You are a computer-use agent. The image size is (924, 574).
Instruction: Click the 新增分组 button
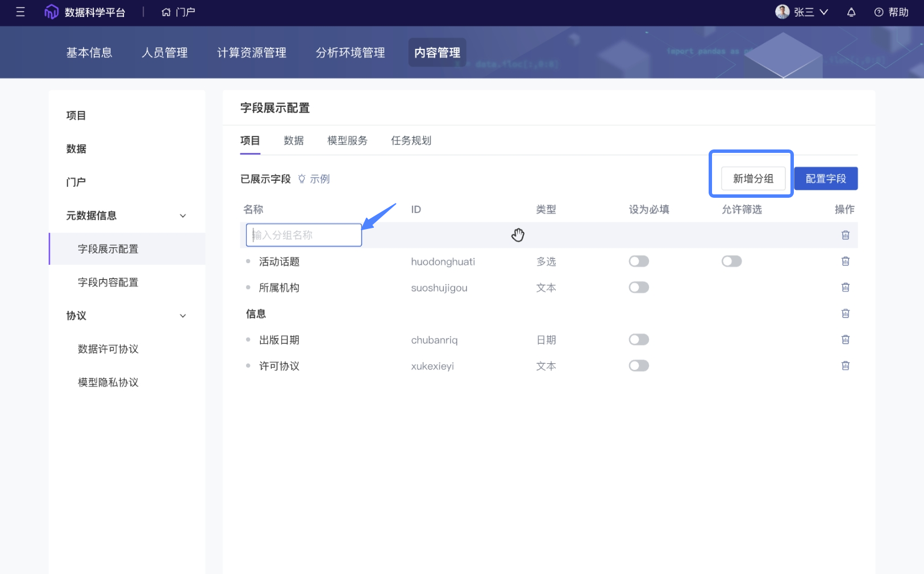click(x=753, y=179)
